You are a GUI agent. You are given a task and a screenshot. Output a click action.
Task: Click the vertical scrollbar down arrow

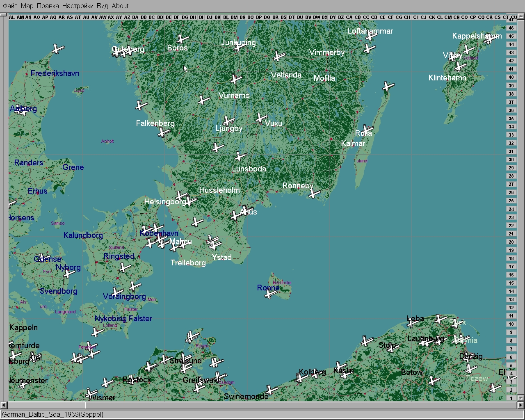[522, 397]
